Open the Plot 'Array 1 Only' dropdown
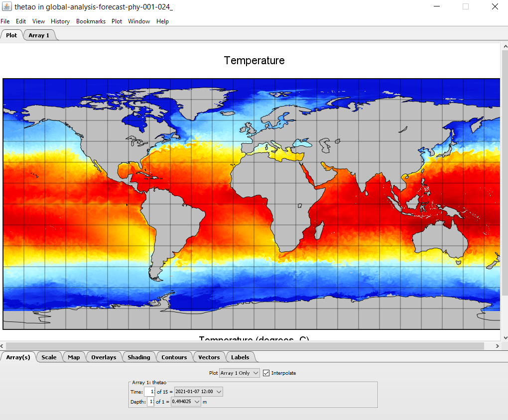The height and width of the screenshot is (420, 508). tap(240, 373)
